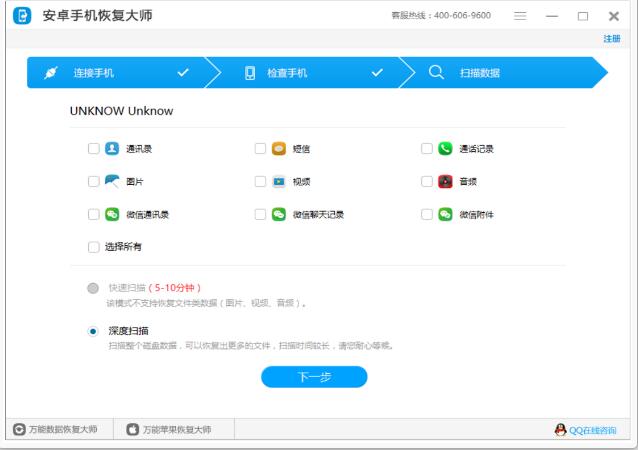Check the 微信附件 checkbox
Viewport: 638px width, 450px height.
point(427,214)
